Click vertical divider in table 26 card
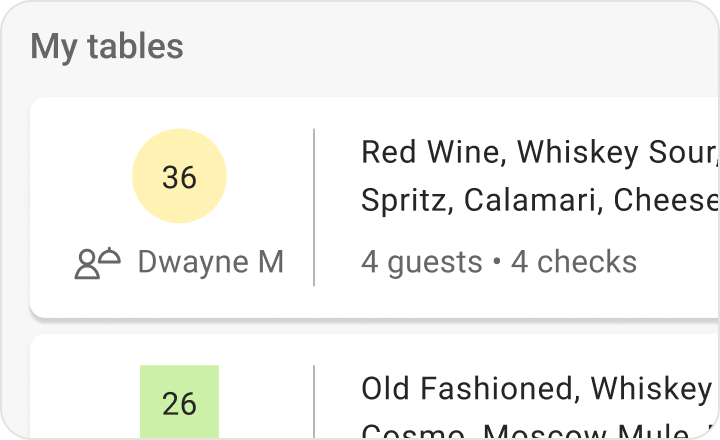The width and height of the screenshot is (720, 440). pyautogui.click(x=314, y=402)
